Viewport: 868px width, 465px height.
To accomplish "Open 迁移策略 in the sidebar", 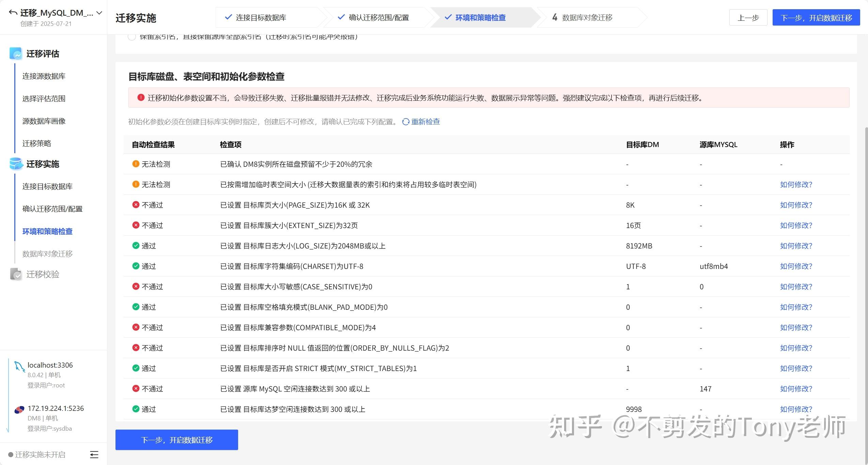I will pyautogui.click(x=37, y=143).
